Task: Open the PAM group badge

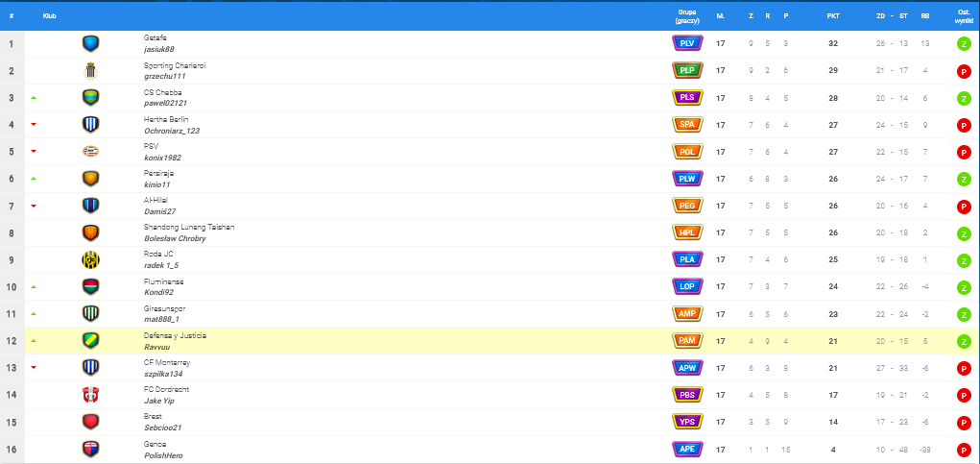Action: tap(687, 341)
